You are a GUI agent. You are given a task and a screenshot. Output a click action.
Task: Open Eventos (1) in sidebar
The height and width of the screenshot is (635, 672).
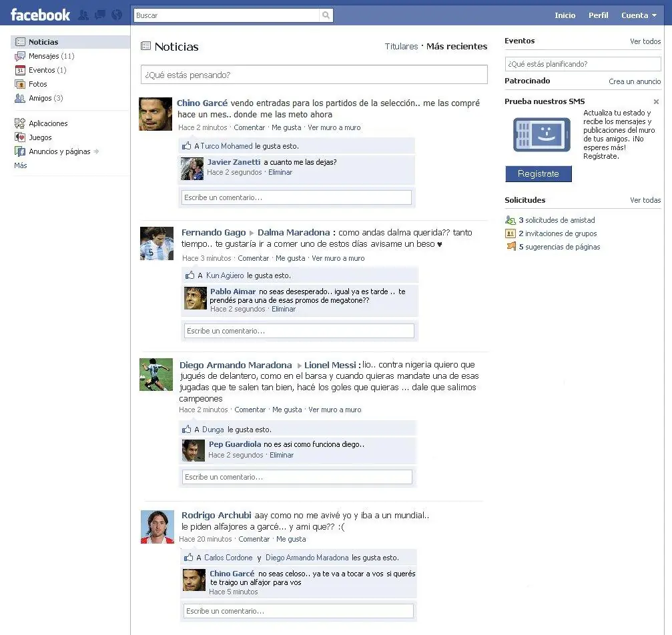pos(47,70)
